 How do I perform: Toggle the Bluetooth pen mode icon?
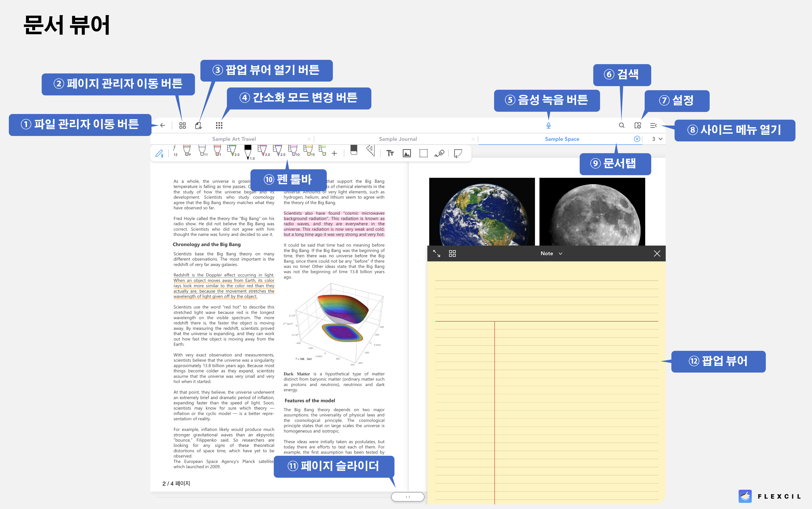(159, 153)
